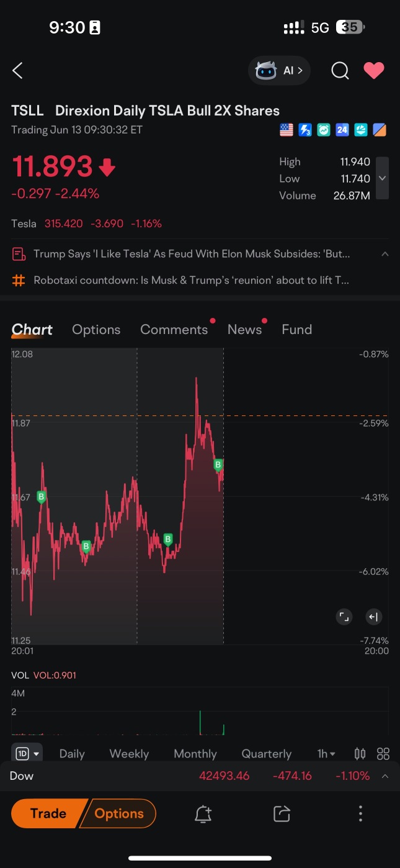Open the search magnifier icon
The width and height of the screenshot is (400, 868).
[x=340, y=71]
